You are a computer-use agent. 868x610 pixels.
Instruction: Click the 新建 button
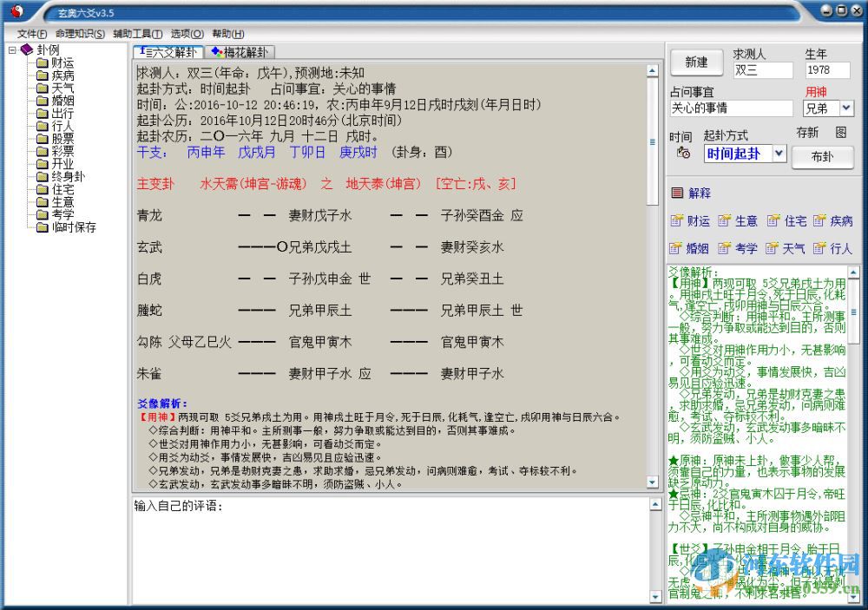(695, 62)
